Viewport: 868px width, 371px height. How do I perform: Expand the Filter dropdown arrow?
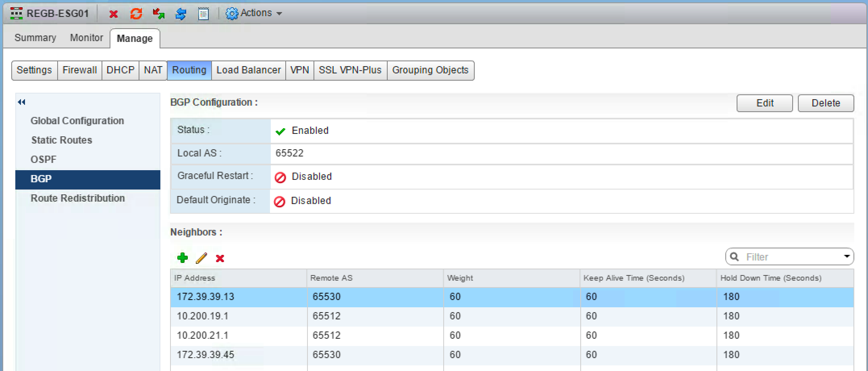click(847, 256)
